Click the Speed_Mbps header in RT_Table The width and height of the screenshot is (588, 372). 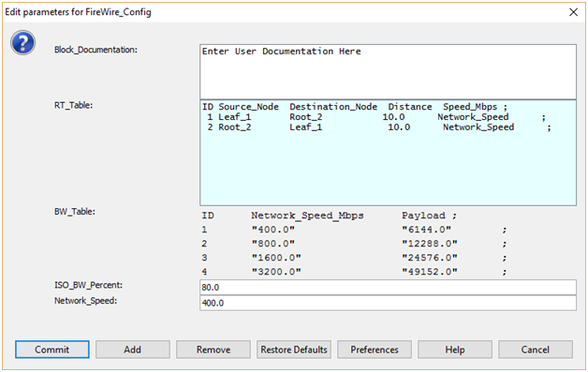[470, 107]
